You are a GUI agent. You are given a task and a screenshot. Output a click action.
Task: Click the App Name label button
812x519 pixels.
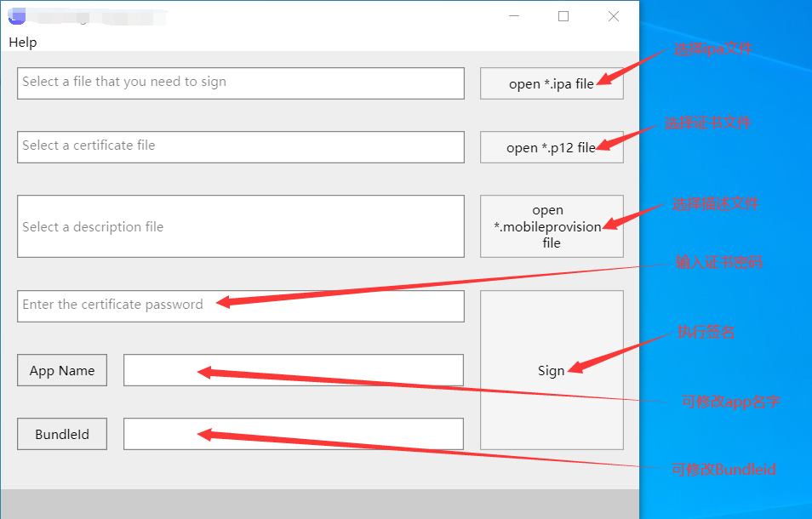62,370
